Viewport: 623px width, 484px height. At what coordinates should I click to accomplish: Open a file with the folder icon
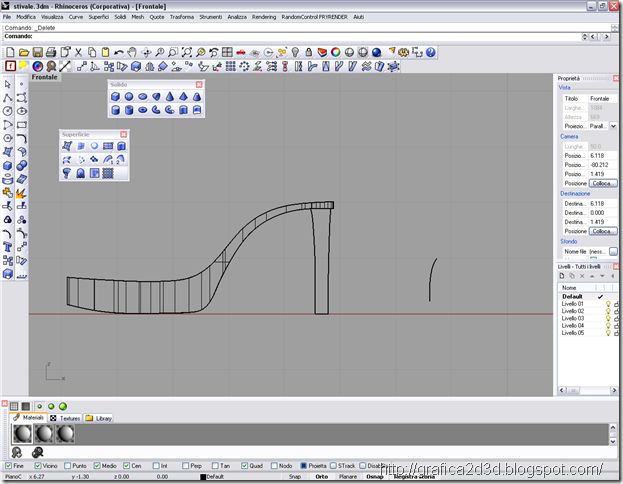[x=24, y=52]
